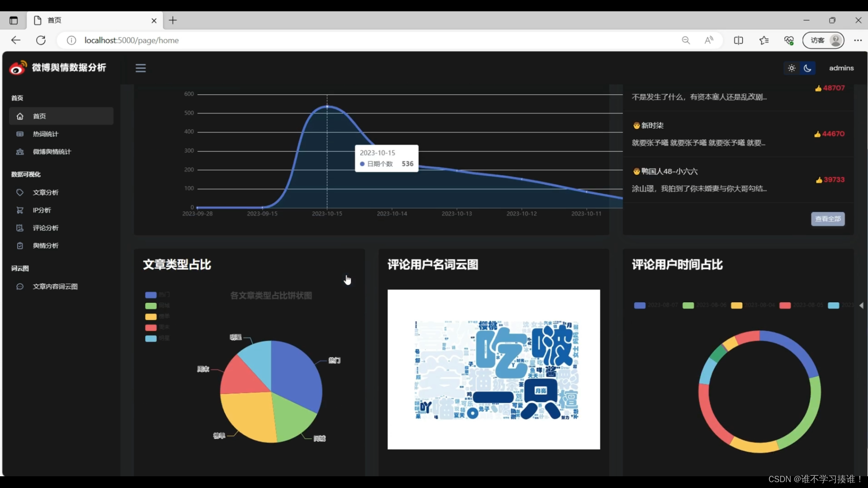Image resolution: width=868 pixels, height=488 pixels.
Task: Toggle the 榜单 yellow legend swatch
Action: [151, 317]
